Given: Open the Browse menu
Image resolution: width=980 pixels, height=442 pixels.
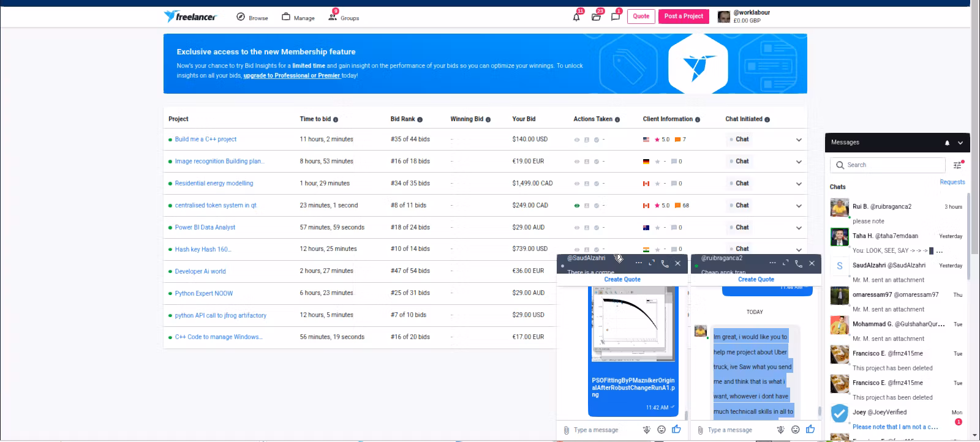Looking at the screenshot, I should (252, 17).
